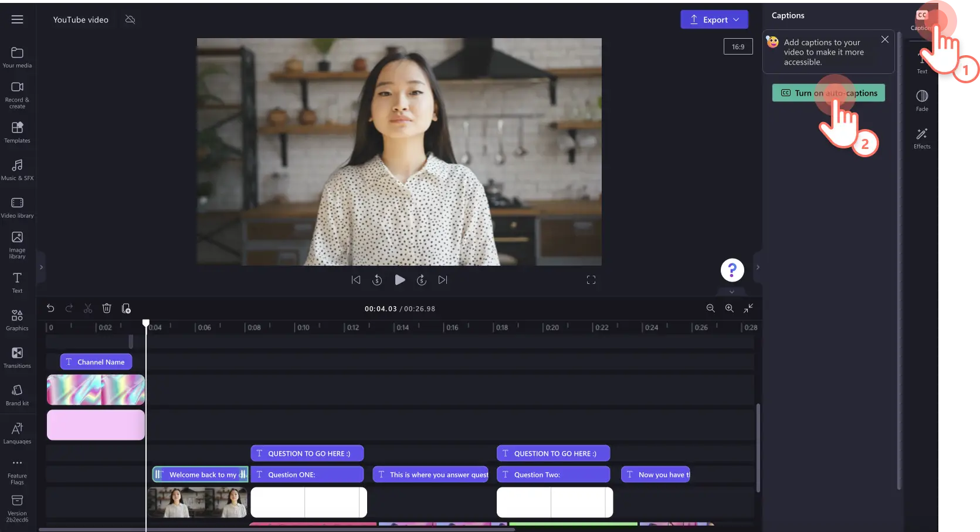Viewport: 980px width, 532px height.
Task: Click the 0:20 mark on timeline ruler
Action: tap(551, 327)
